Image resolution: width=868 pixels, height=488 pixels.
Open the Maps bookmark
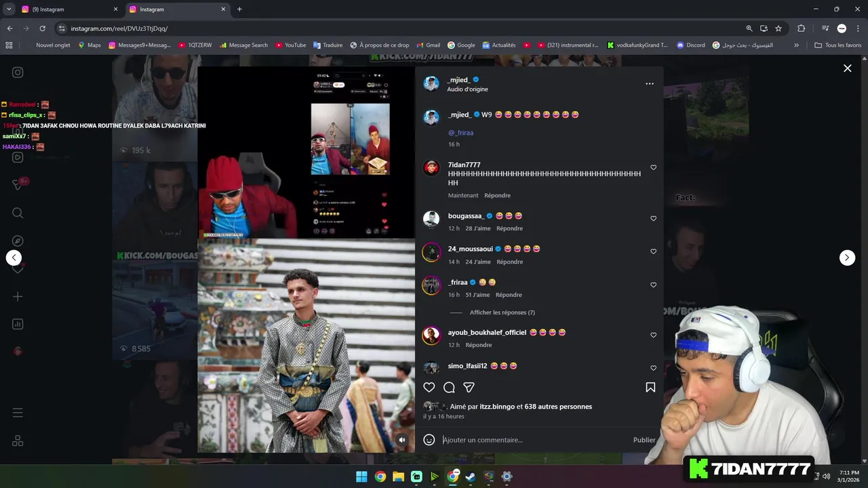coord(89,45)
